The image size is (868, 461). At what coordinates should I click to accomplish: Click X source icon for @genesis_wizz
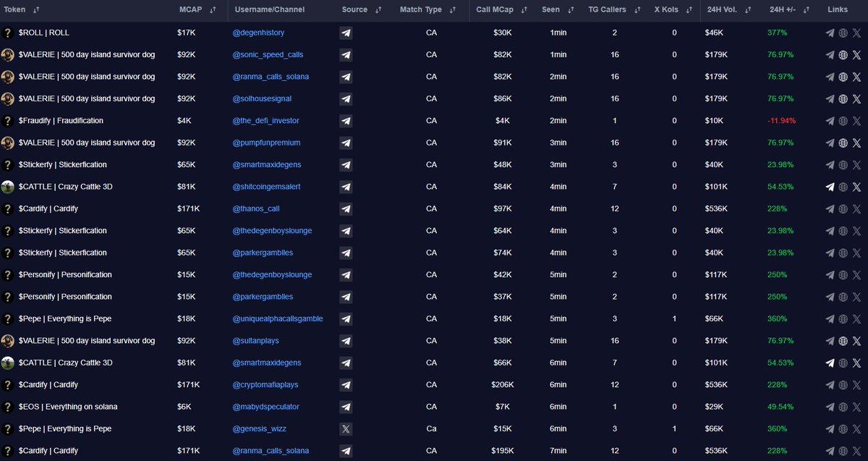coord(346,428)
